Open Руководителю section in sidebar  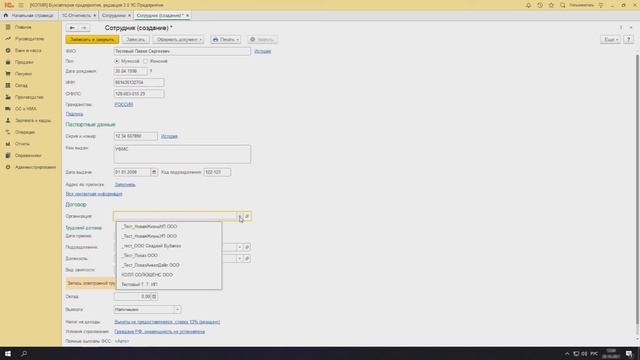[x=29, y=39]
